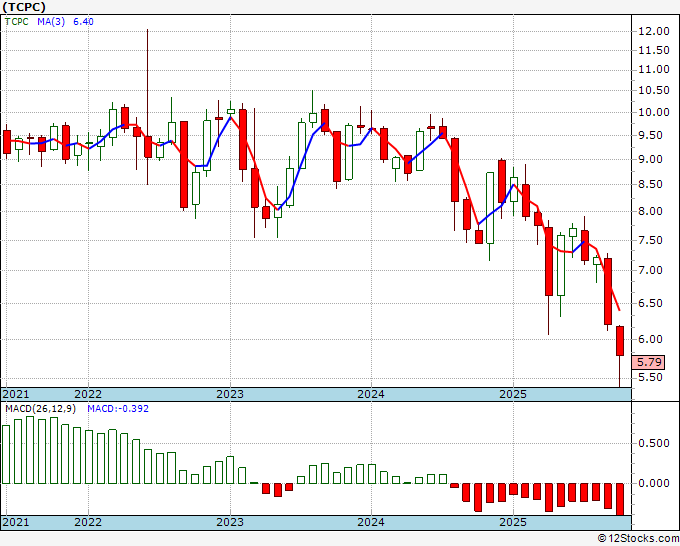The height and width of the screenshot is (546, 680).
Task: Click the 6.40 moving average value
Action: click(x=83, y=22)
